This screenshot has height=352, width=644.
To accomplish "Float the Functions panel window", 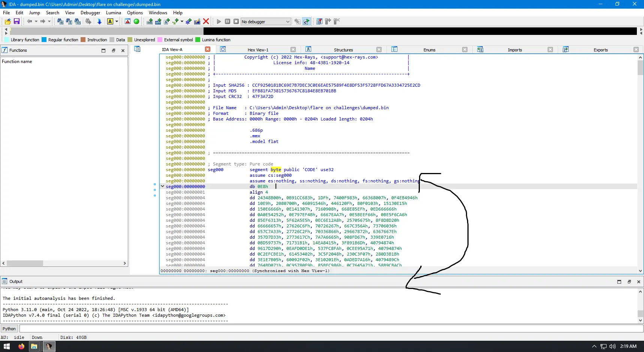I will 113,50.
